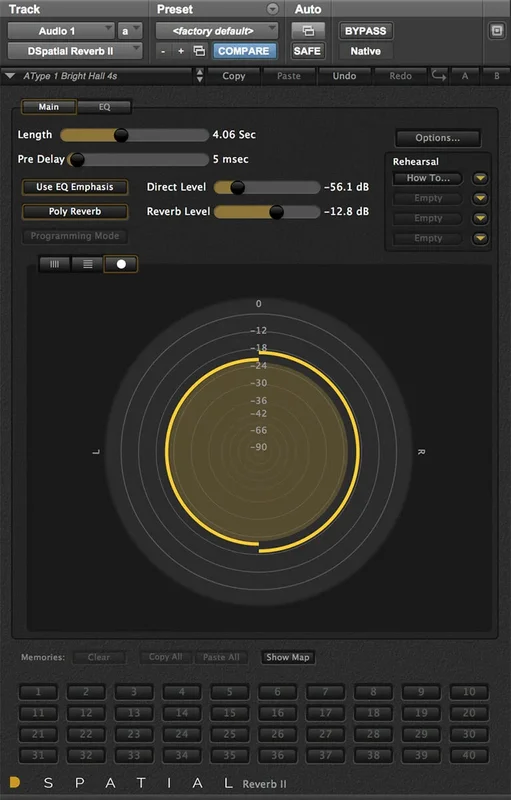Select the horizontal lines view icon
The height and width of the screenshot is (800, 511).
click(88, 264)
